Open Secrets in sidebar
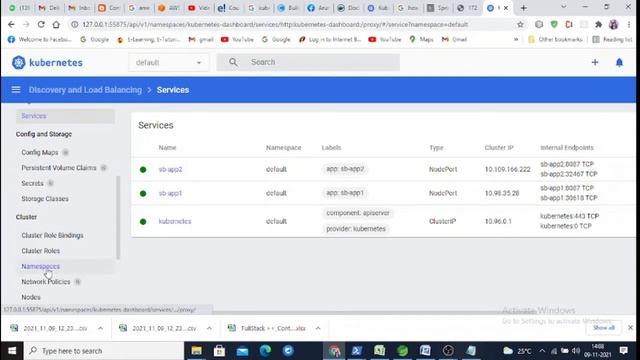 pyautogui.click(x=32, y=183)
